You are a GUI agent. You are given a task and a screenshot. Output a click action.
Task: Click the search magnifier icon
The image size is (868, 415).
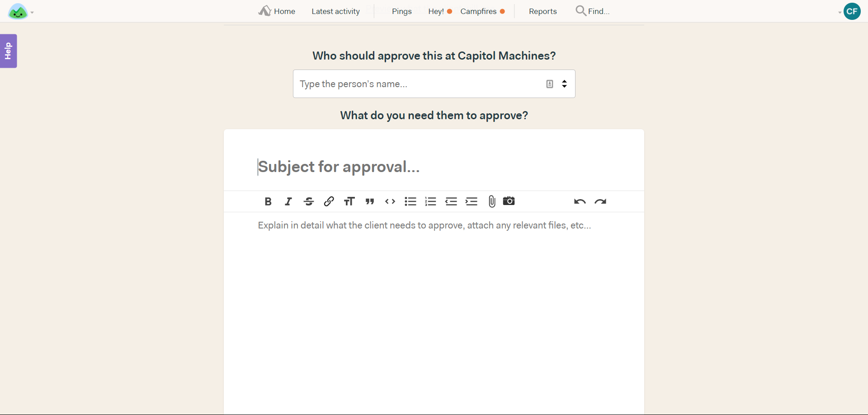[581, 11]
